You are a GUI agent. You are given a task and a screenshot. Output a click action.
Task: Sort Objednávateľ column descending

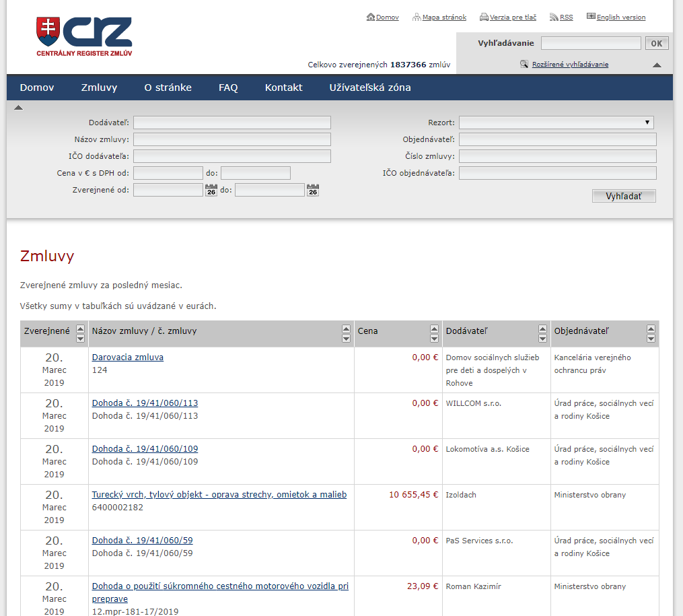pos(651,339)
